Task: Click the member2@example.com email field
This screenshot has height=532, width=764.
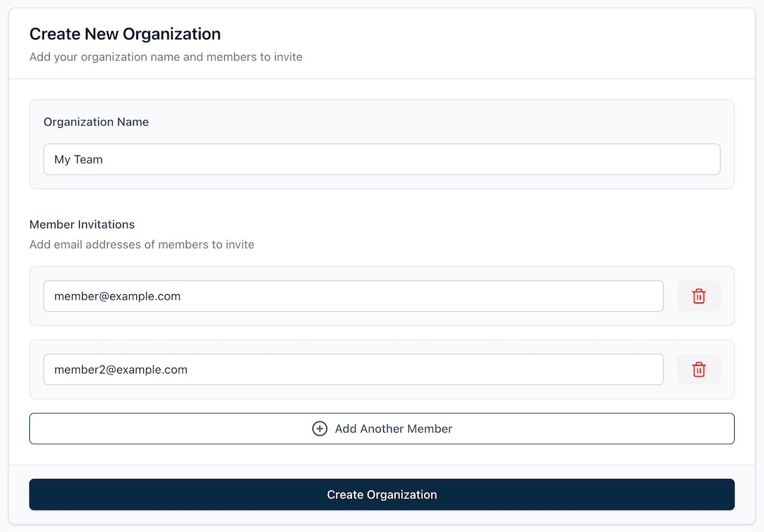Action: coord(353,369)
